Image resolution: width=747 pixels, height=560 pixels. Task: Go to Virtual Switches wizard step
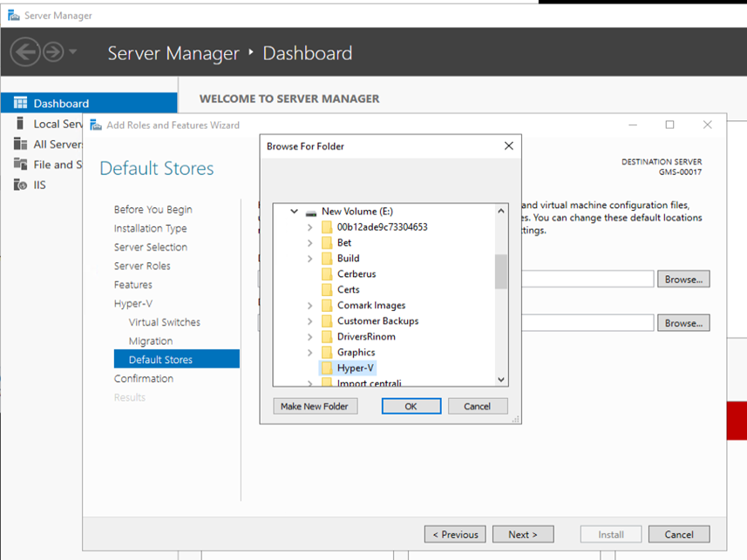tap(164, 322)
